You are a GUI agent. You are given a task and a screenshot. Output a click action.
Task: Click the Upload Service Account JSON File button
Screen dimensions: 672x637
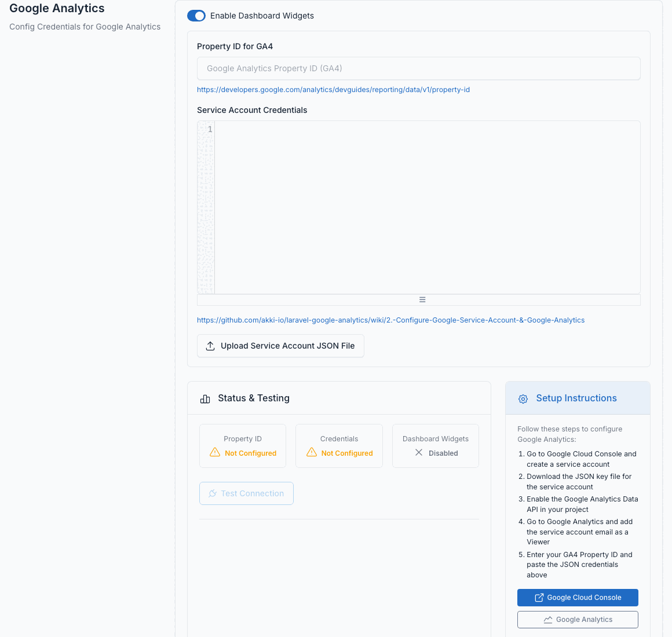[280, 346]
